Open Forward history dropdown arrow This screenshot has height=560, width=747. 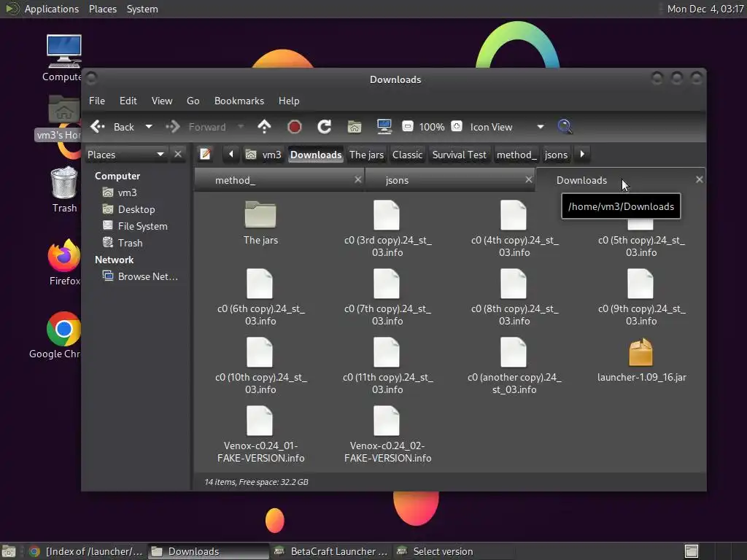coord(241,127)
